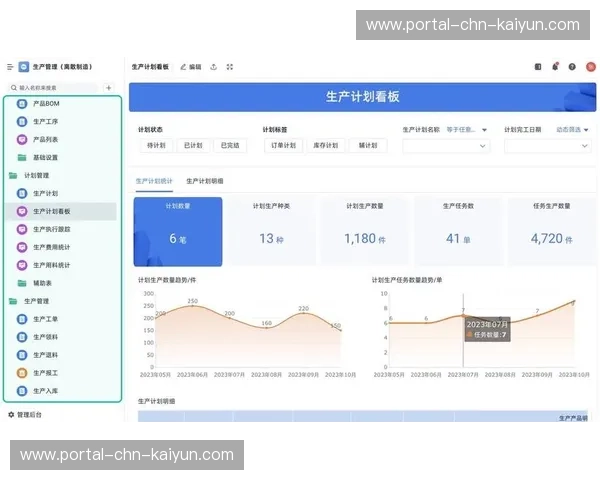Click the purple icon of 生产费用统计
This screenshot has height=480, width=600.
coord(22,247)
